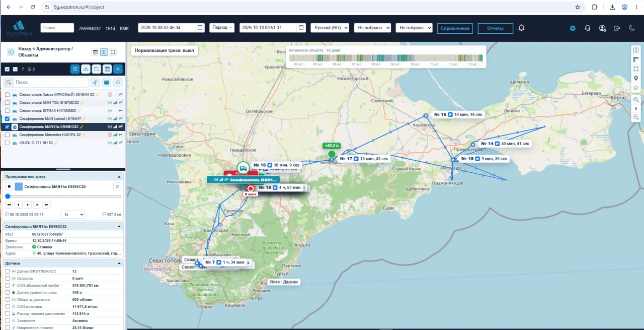Check the ISUZU O 771 BH 82 checkbox
The image size is (644, 330).
point(7,143)
